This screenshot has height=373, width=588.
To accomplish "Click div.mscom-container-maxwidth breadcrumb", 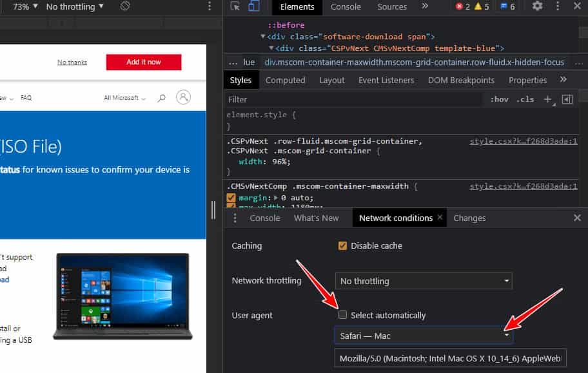I will pos(415,62).
